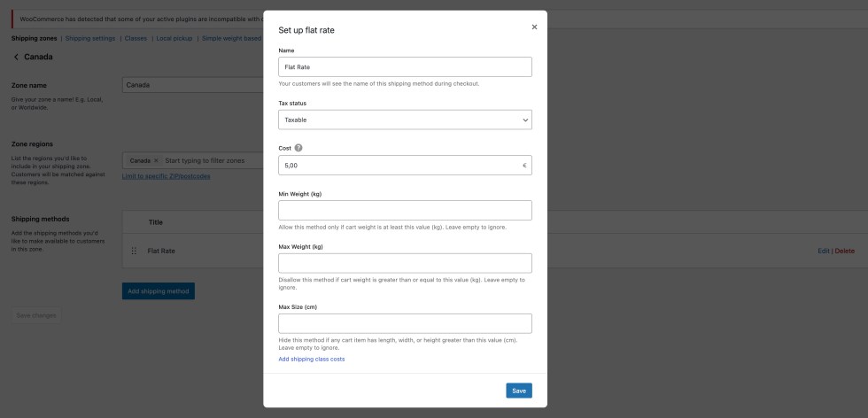Open the Classes tab
The image size is (868, 418).
pyautogui.click(x=136, y=38)
